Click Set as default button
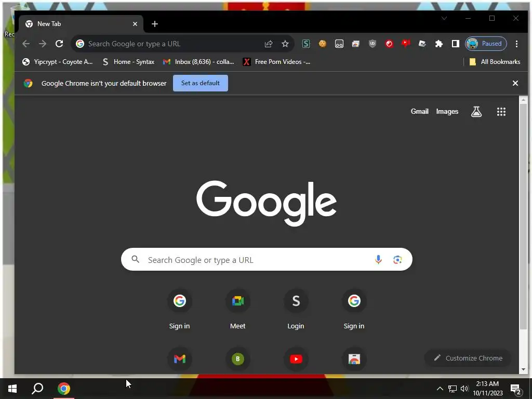This screenshot has height=399, width=532. (x=200, y=83)
